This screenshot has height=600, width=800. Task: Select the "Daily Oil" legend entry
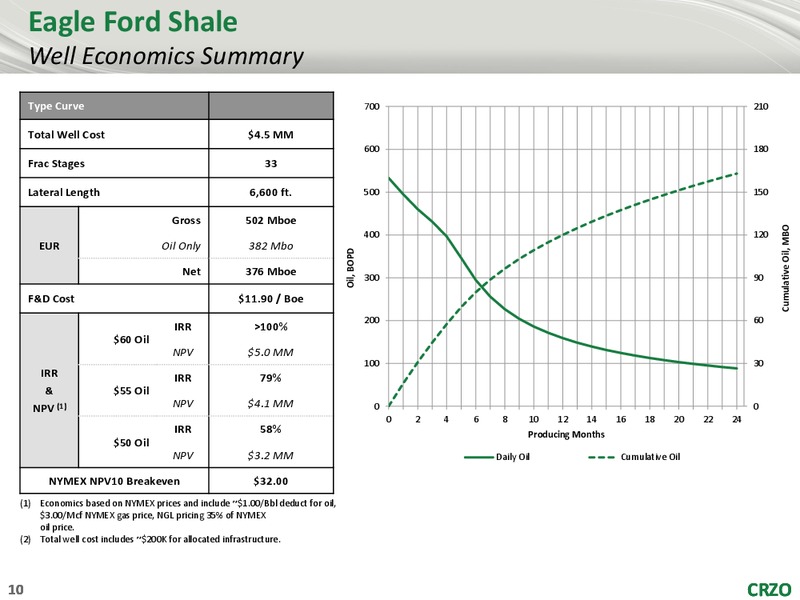[497, 457]
